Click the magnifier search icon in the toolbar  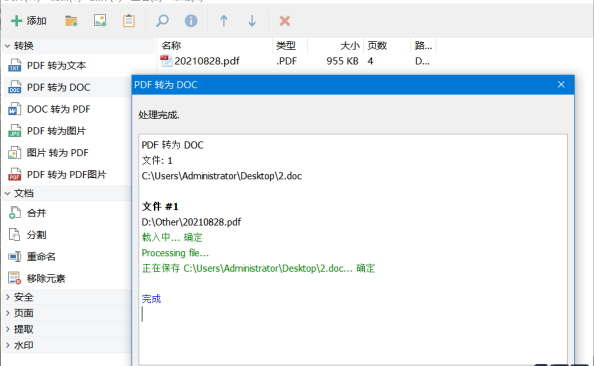162,21
